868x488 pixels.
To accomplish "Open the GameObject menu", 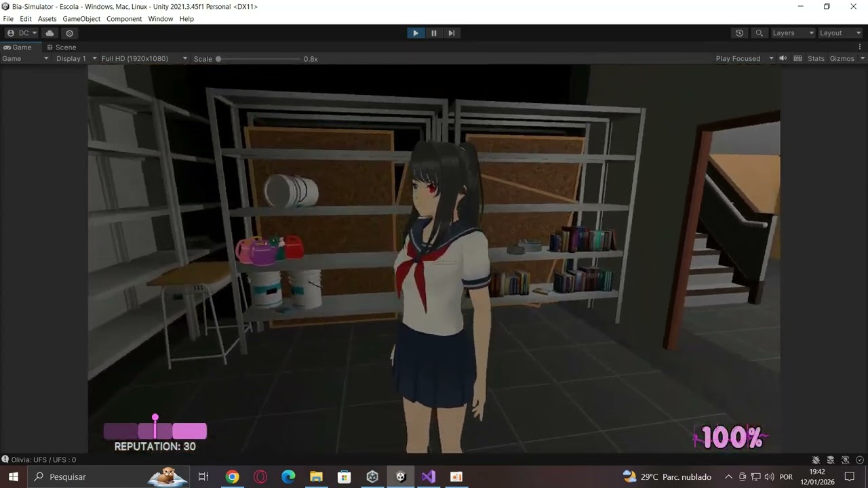I will point(81,19).
